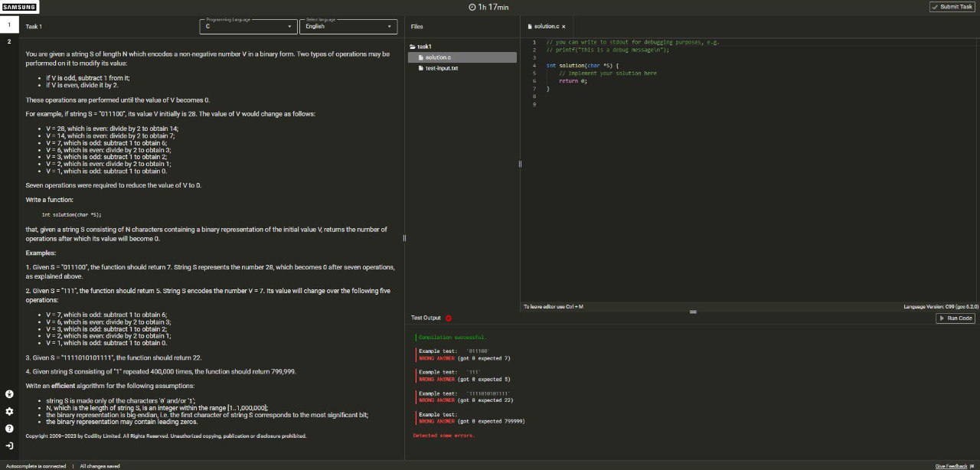Click the red error icon beside Test Output

click(x=449, y=318)
